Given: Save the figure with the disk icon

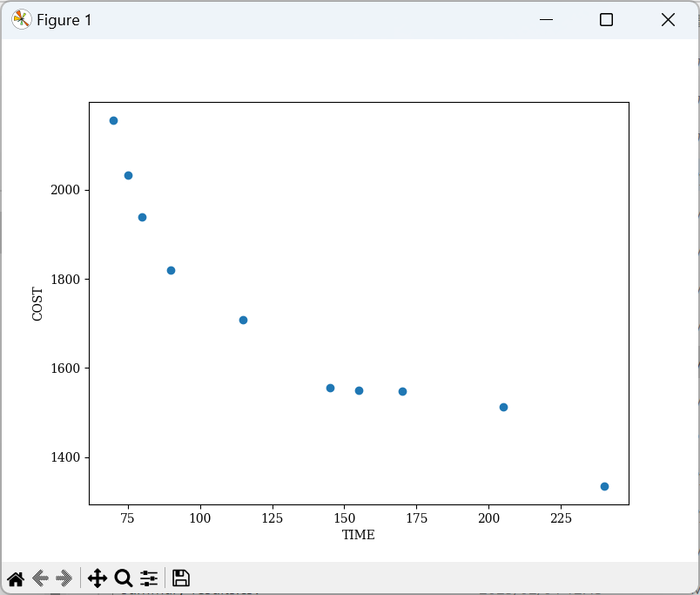Looking at the screenshot, I should [180, 578].
